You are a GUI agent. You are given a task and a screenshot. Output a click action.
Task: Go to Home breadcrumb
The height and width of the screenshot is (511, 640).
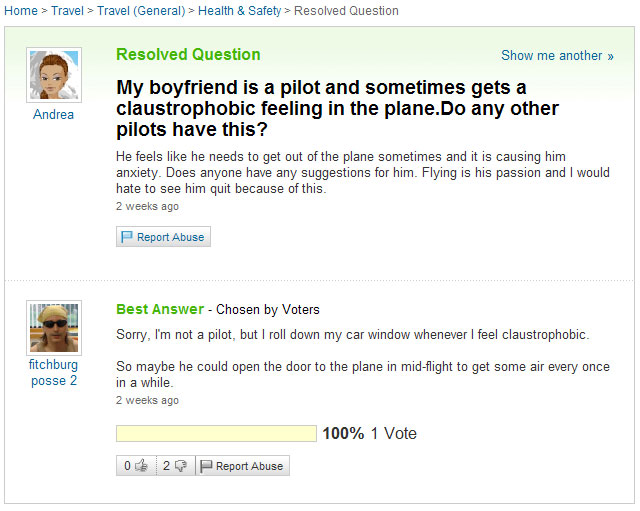tap(21, 11)
